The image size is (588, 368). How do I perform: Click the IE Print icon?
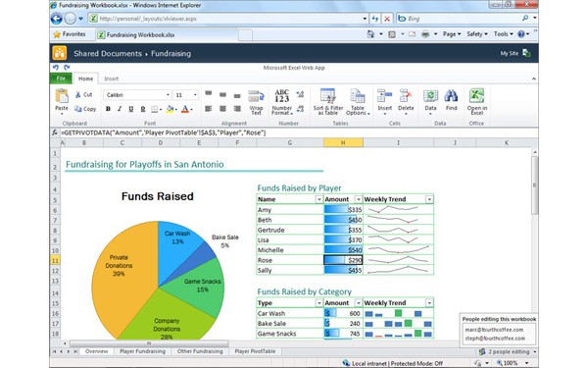point(425,34)
